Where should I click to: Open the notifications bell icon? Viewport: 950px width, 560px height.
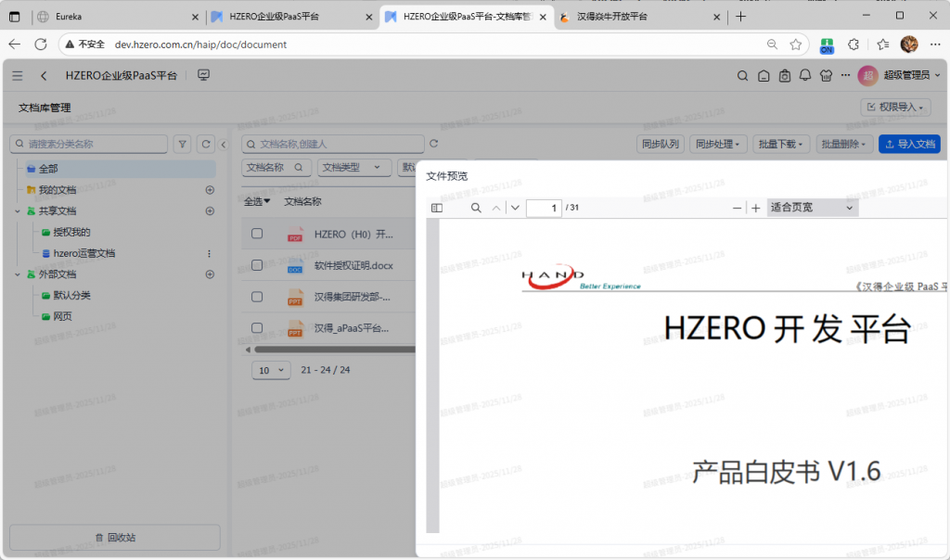[804, 76]
